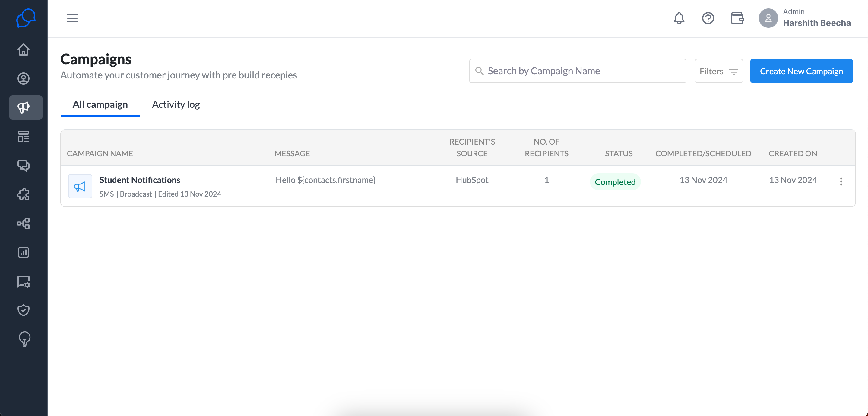
Task: Click the RECIPIENT'S SOURCE column header
Action: point(472,147)
